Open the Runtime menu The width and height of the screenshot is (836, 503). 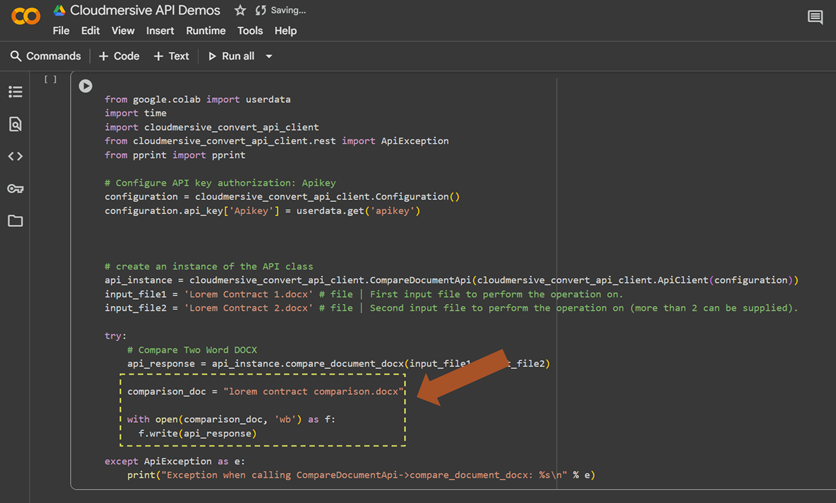(206, 31)
